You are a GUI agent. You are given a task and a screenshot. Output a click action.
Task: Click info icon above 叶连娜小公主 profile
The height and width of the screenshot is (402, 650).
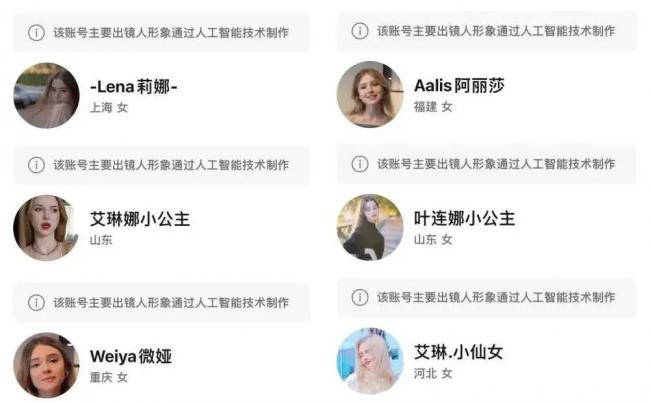360,164
